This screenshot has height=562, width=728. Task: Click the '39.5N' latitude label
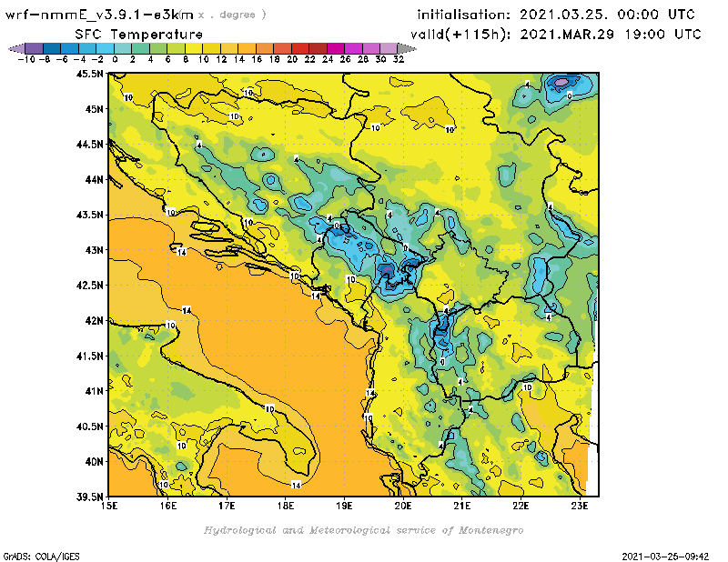point(89,497)
